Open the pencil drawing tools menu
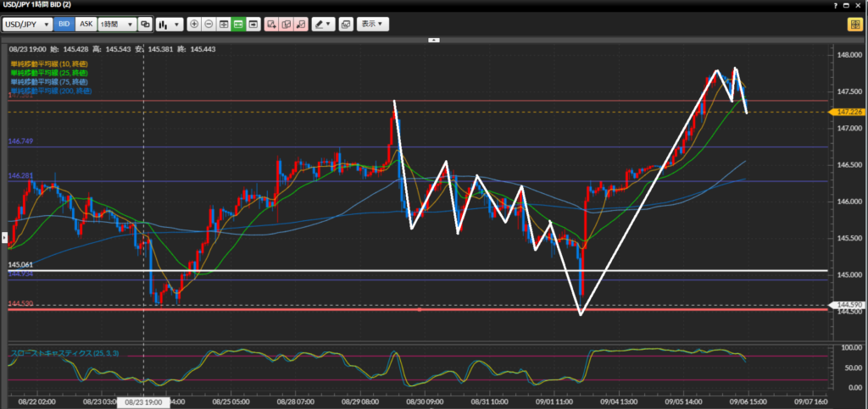 pyautogui.click(x=323, y=25)
